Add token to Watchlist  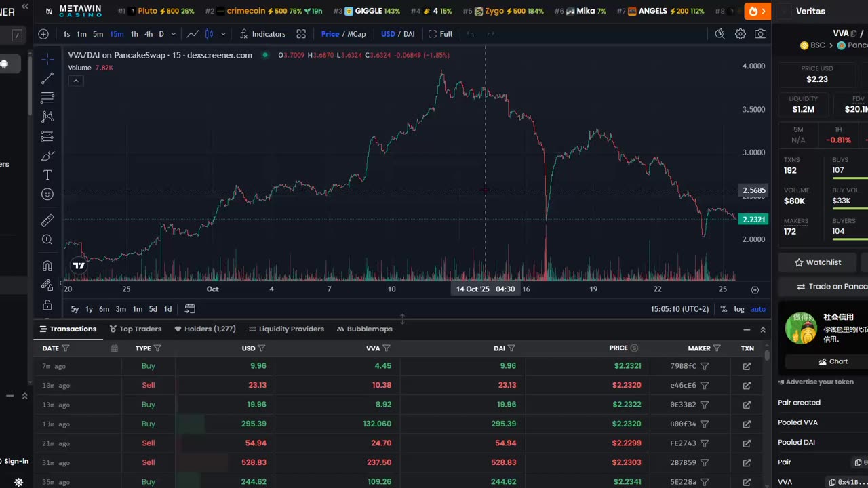click(x=818, y=262)
